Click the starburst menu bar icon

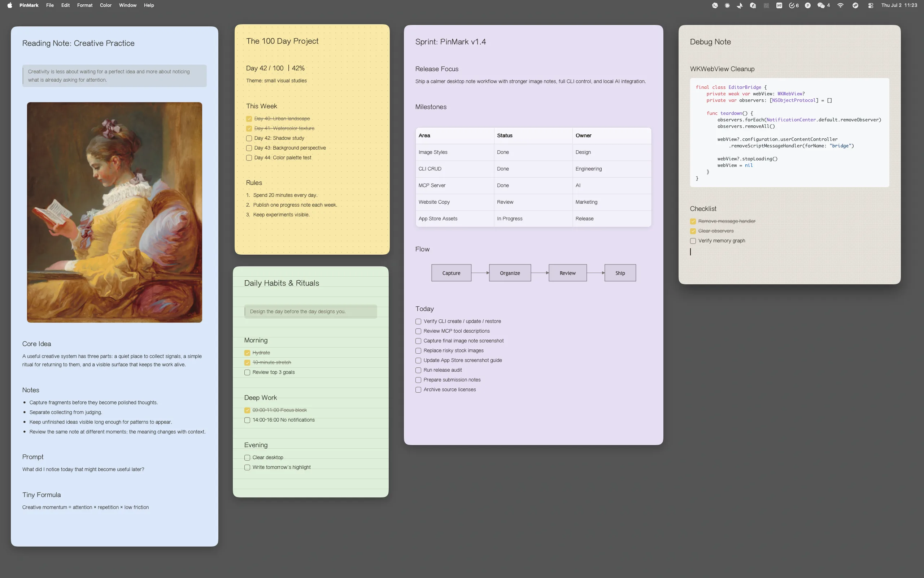[727, 5]
